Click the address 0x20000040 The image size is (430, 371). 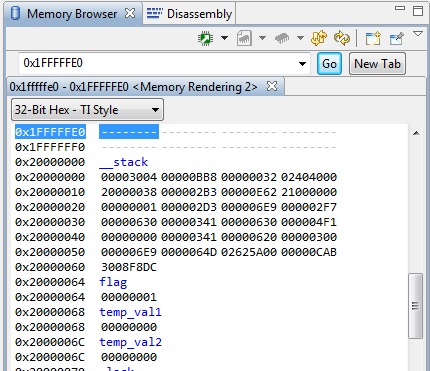(x=50, y=237)
